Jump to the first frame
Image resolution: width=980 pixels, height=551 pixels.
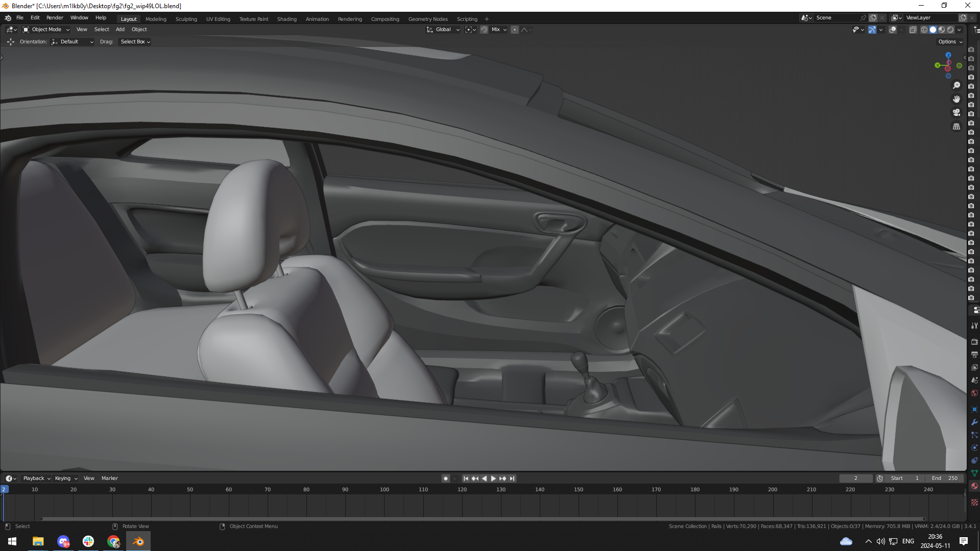[x=466, y=478]
